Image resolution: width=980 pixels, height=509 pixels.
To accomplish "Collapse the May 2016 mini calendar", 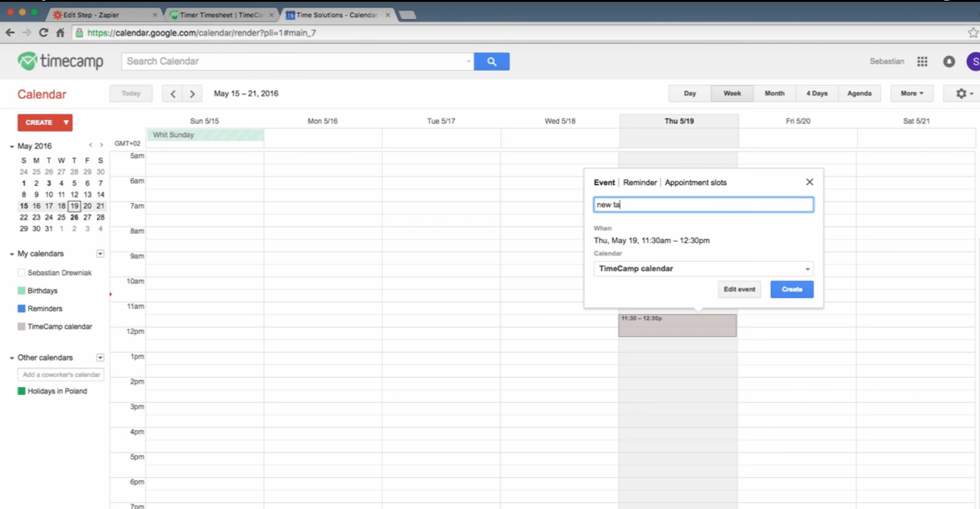I will (11, 146).
